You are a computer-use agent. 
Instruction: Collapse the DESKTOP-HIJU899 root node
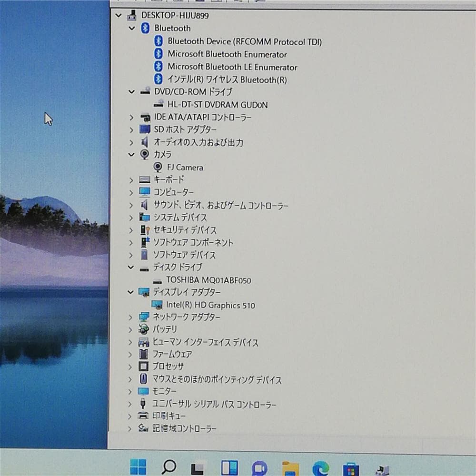click(x=119, y=16)
